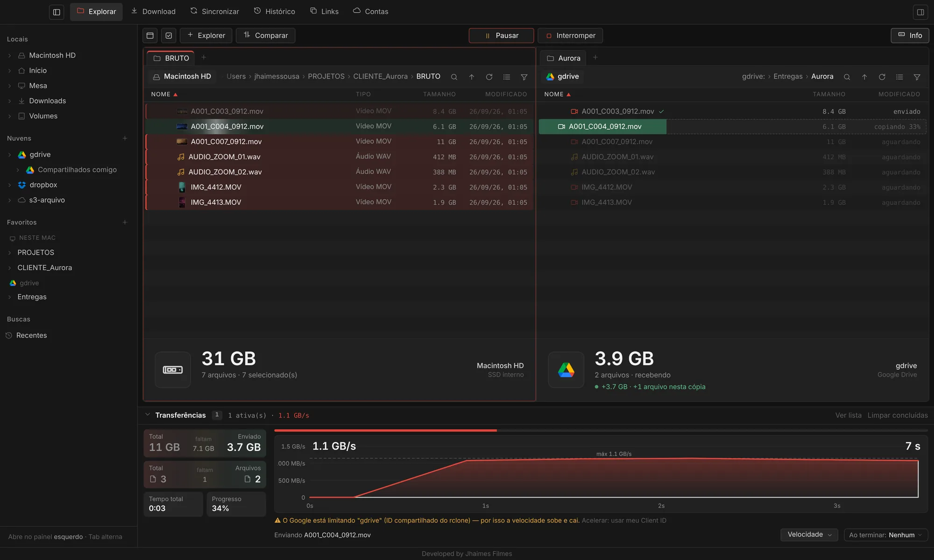Search in the BRUTO pane
Image resolution: width=934 pixels, height=560 pixels.
click(454, 77)
